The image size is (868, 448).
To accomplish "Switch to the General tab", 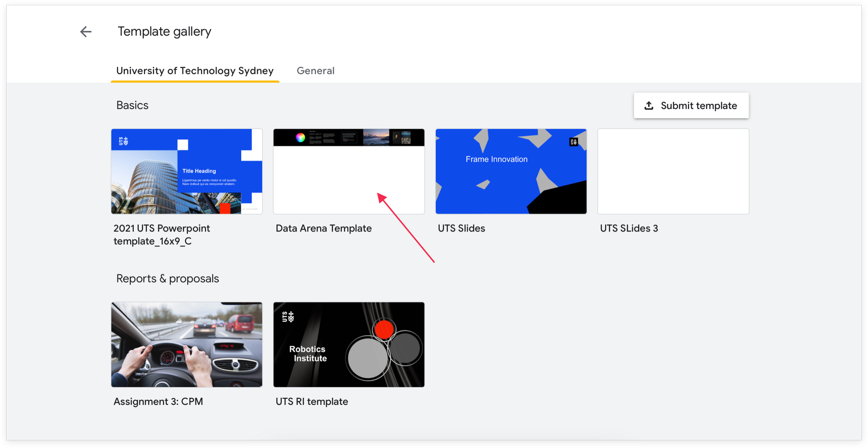I will pos(315,70).
